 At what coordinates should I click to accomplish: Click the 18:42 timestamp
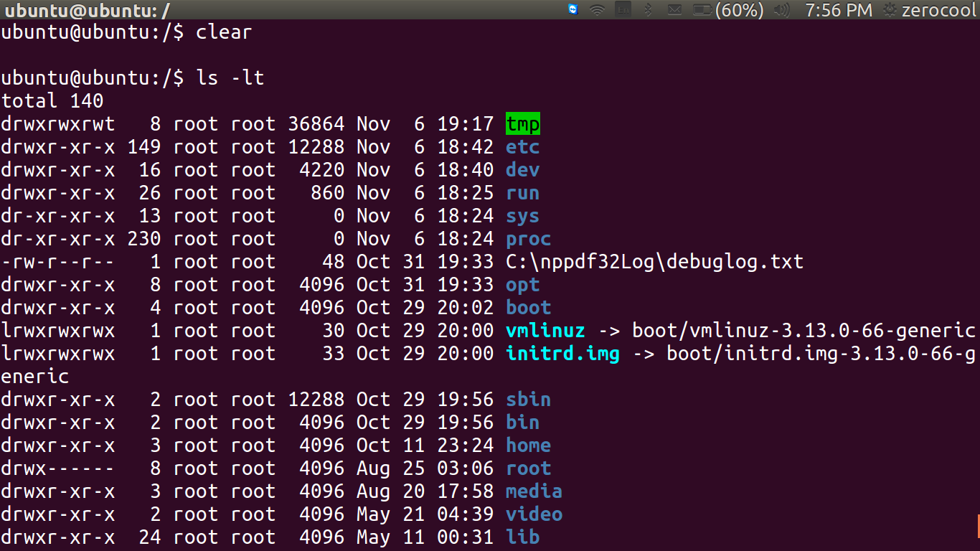point(466,147)
